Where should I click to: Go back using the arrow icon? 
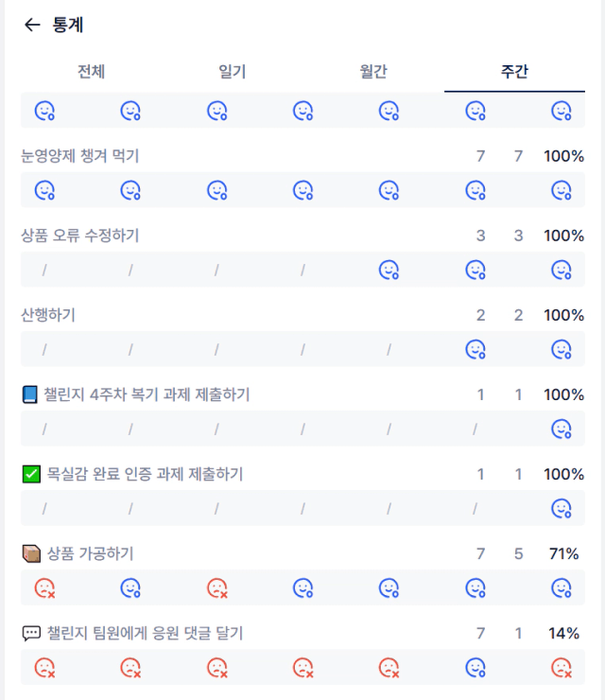32,25
